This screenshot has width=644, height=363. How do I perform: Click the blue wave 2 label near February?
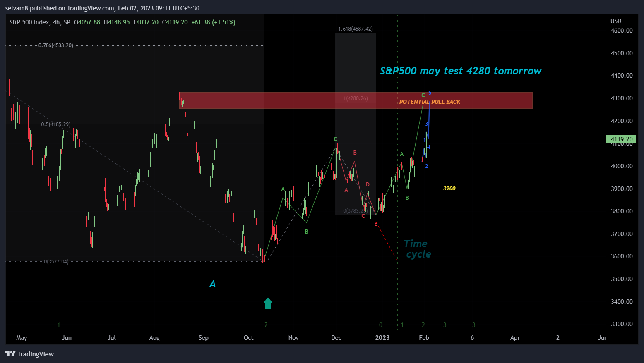(x=426, y=167)
